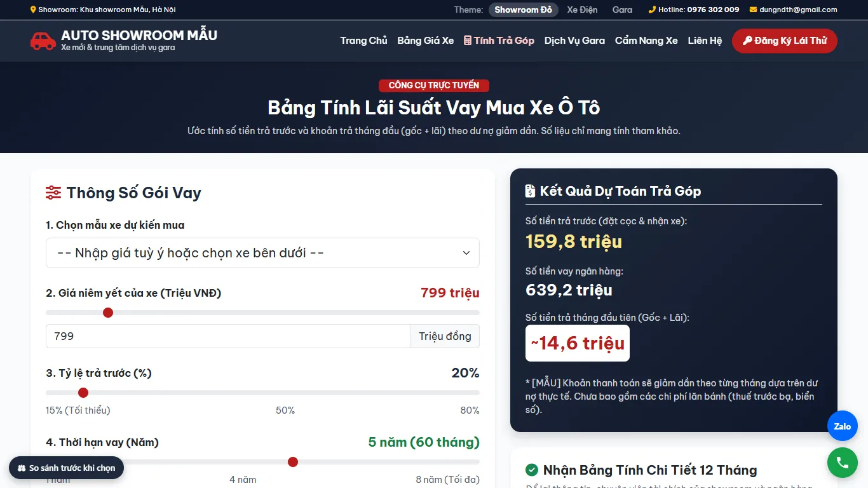The height and width of the screenshot is (488, 868).
Task: Open the Liên Hệ link
Action: point(705,41)
